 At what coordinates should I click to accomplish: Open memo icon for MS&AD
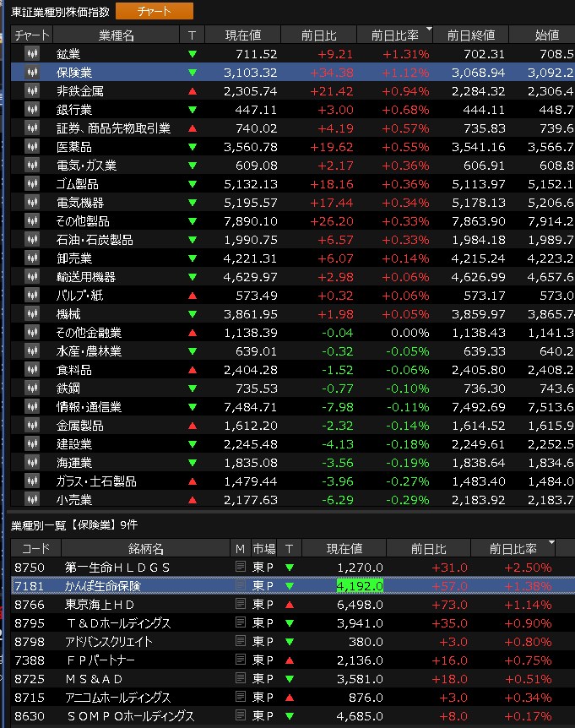click(x=241, y=678)
